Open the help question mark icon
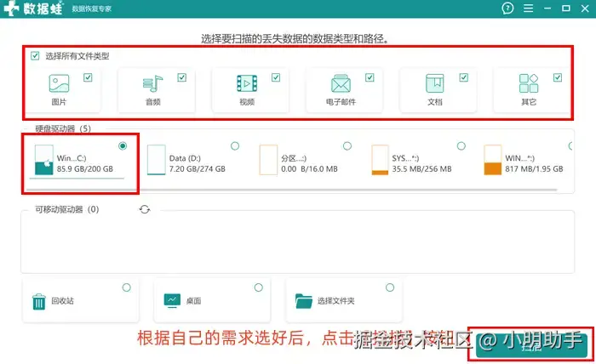This screenshot has width=596, height=364. pyautogui.click(x=507, y=8)
